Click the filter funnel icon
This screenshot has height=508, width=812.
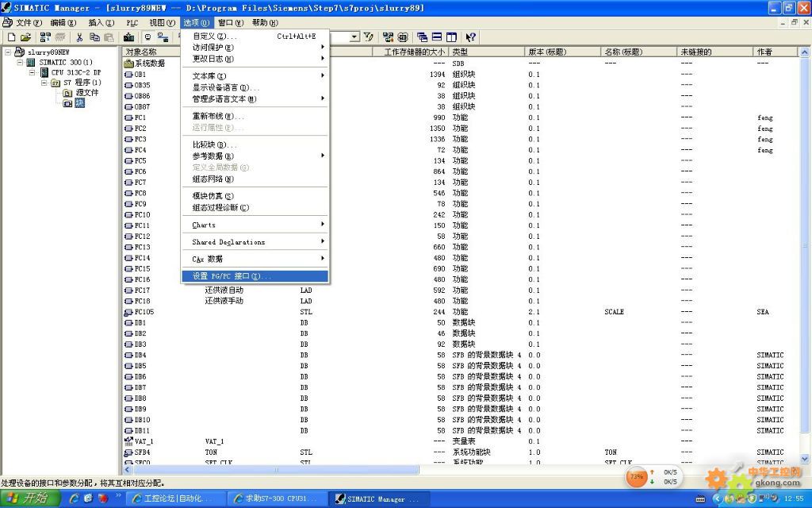pos(368,37)
